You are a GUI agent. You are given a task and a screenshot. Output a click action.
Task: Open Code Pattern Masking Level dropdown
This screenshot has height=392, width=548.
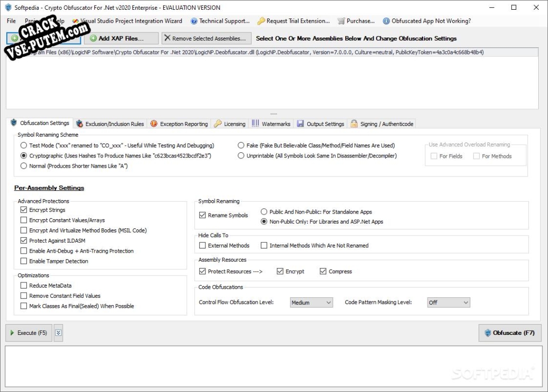click(449, 302)
